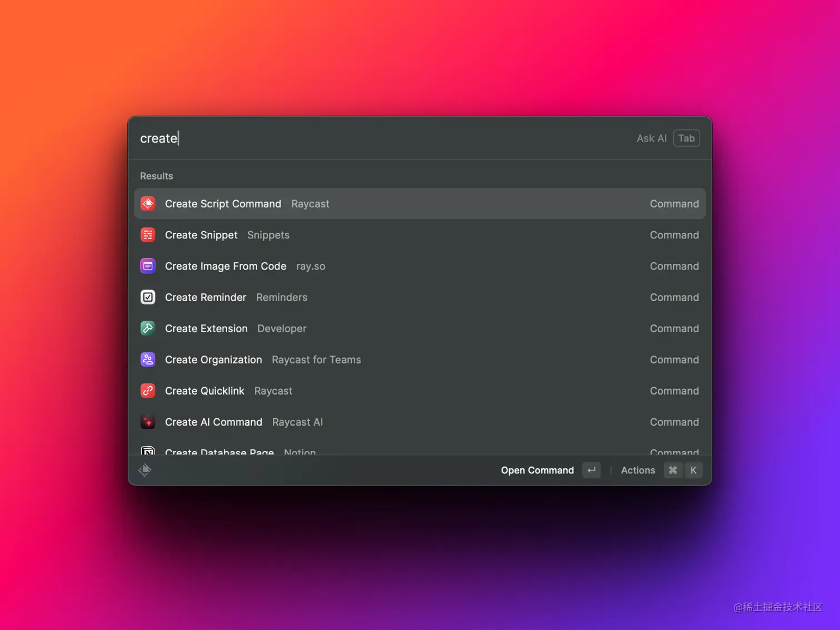Click 'Command' label on Create Quicklink row
Image resolution: width=840 pixels, height=630 pixels.
(x=674, y=391)
